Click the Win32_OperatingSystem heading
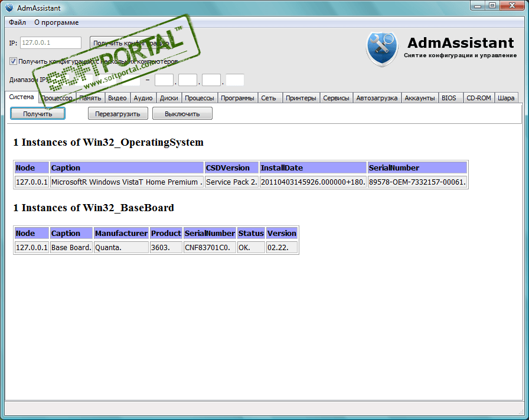The image size is (529, 420). [108, 142]
